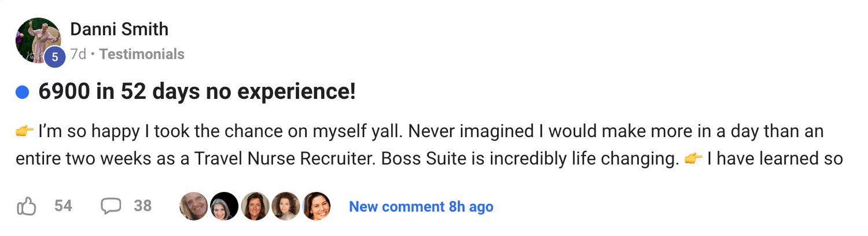The height and width of the screenshot is (236, 868).
Task: Click the commenter avatar with black background
Action: 224,207
